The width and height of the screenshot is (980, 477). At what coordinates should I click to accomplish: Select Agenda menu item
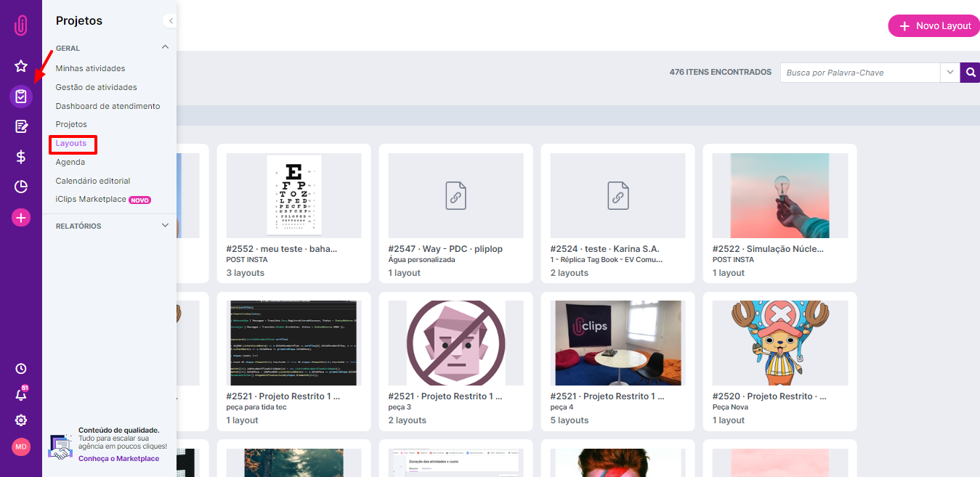coord(70,163)
